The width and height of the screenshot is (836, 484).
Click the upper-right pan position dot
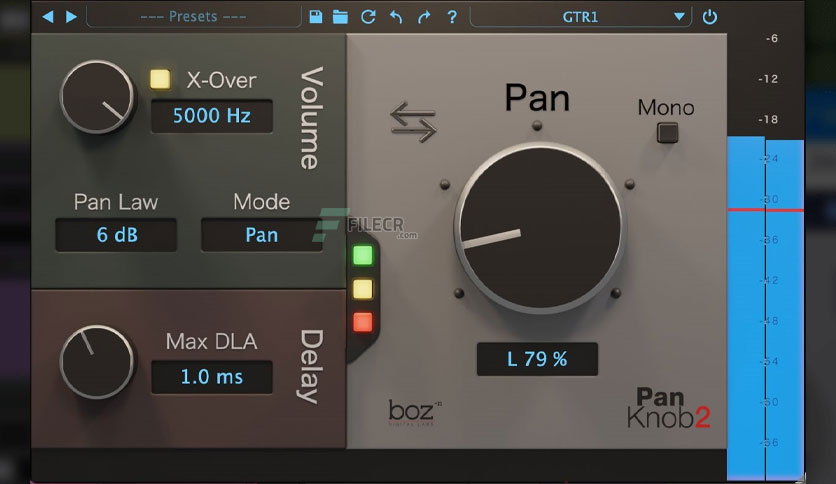click(630, 184)
